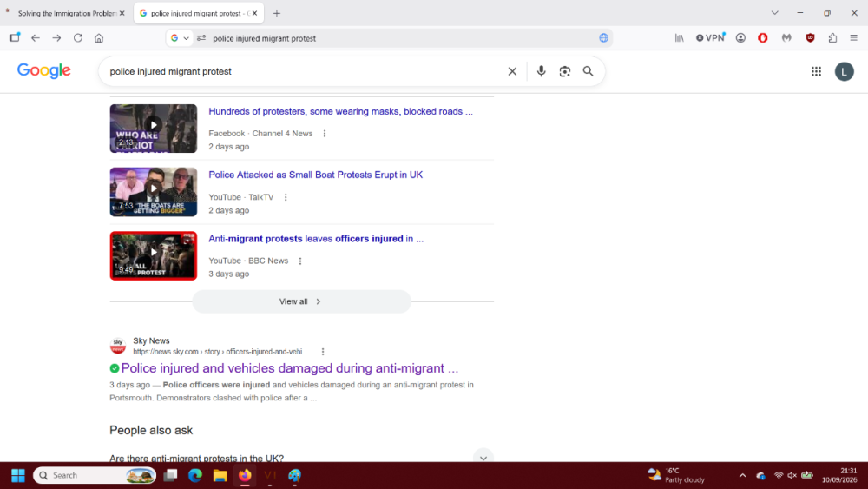The width and height of the screenshot is (868, 489).
Task: Open Anti-migrant protests leaves officers injured link
Action: 316,239
